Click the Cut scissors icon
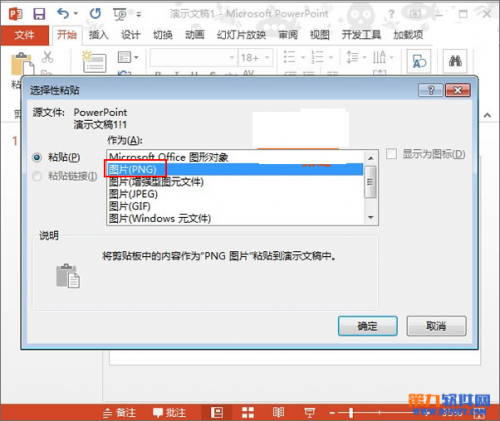 pos(47,57)
